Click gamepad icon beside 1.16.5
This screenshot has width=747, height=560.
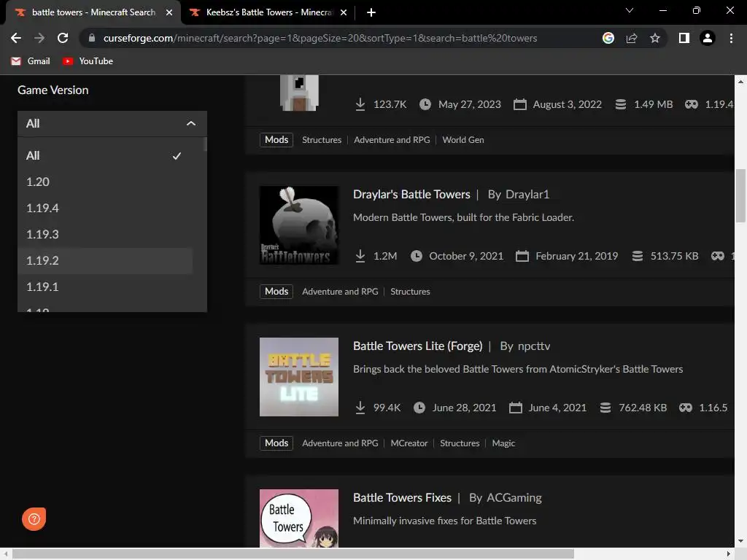(x=686, y=408)
